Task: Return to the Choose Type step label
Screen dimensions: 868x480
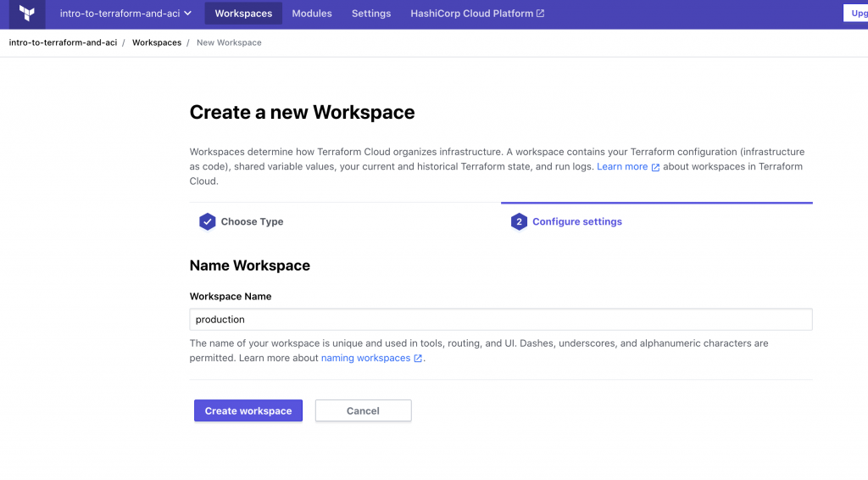Action: [252, 222]
